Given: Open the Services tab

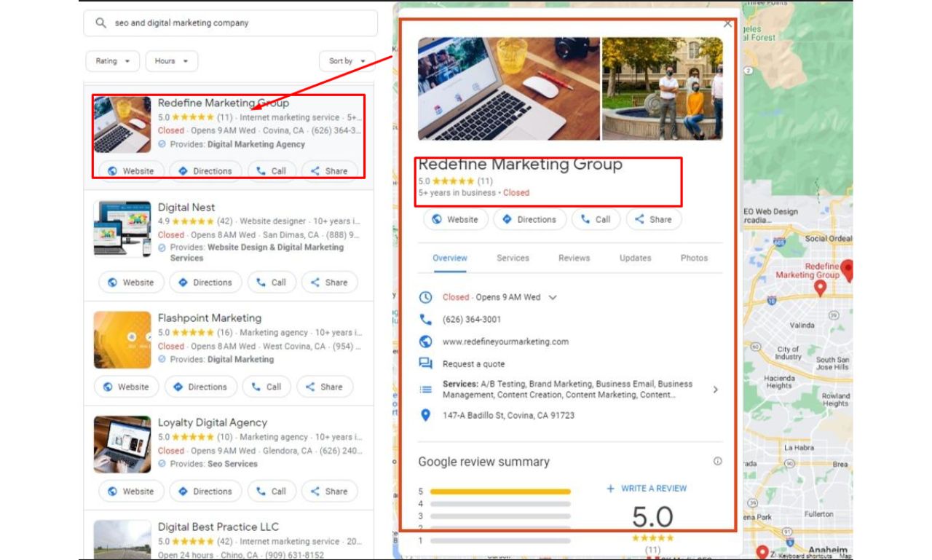Looking at the screenshot, I should click(513, 258).
